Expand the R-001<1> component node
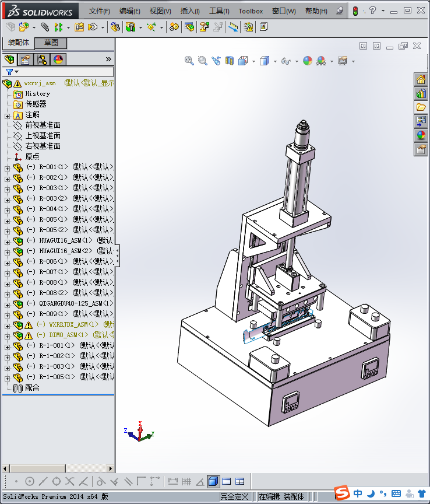The height and width of the screenshot is (504, 430). tap(7, 169)
